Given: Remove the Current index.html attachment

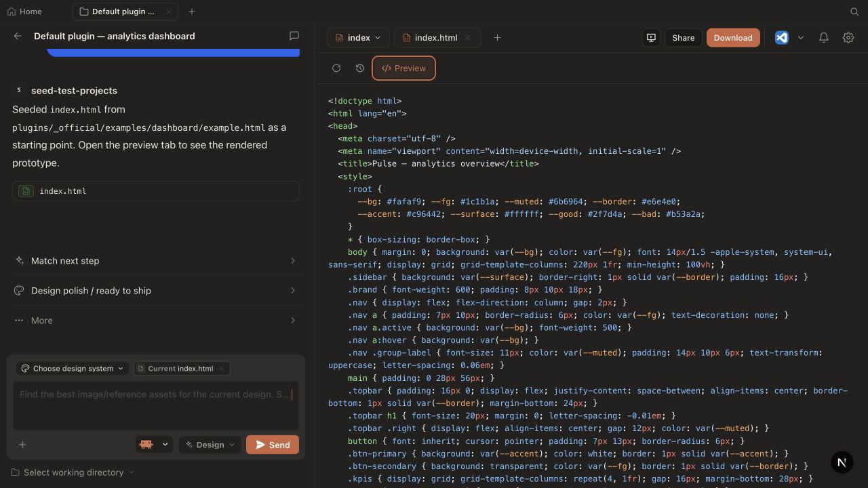Looking at the screenshot, I should 221,369.
